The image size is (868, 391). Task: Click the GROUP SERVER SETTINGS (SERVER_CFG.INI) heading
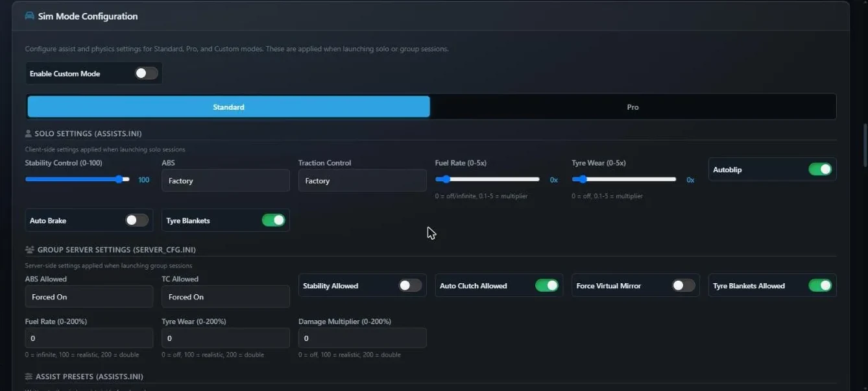pyautogui.click(x=117, y=250)
